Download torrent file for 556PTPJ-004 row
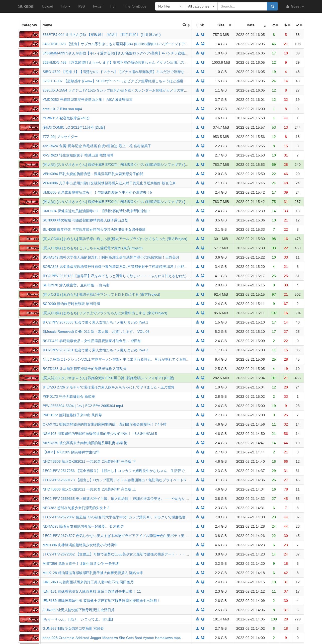 (198, 35)
